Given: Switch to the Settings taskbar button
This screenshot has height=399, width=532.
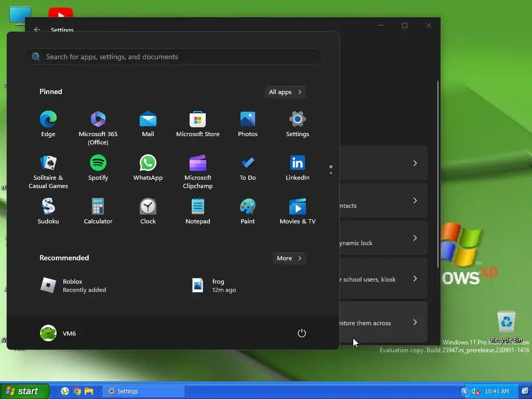Looking at the screenshot, I should click(143, 391).
